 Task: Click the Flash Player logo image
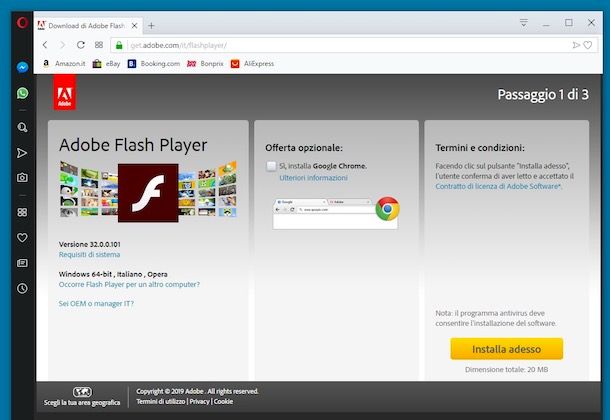(148, 193)
